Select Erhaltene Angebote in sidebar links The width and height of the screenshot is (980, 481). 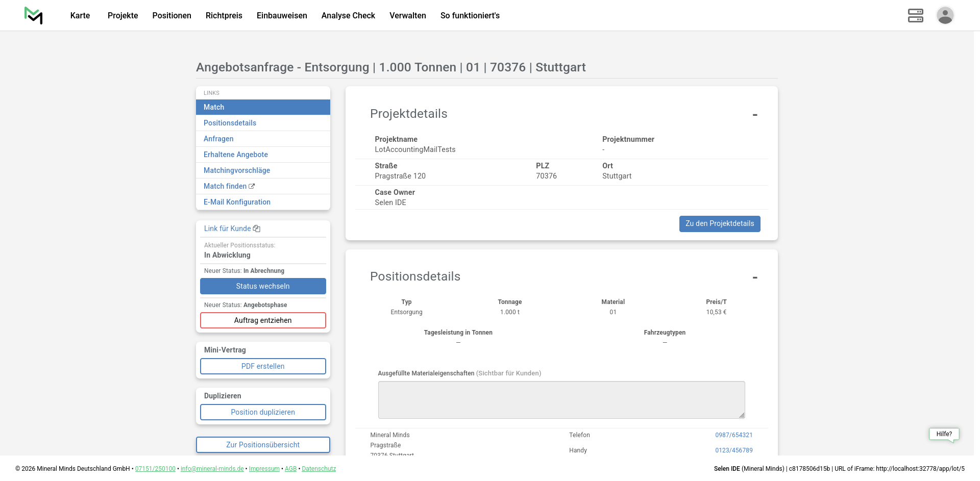[235, 155]
